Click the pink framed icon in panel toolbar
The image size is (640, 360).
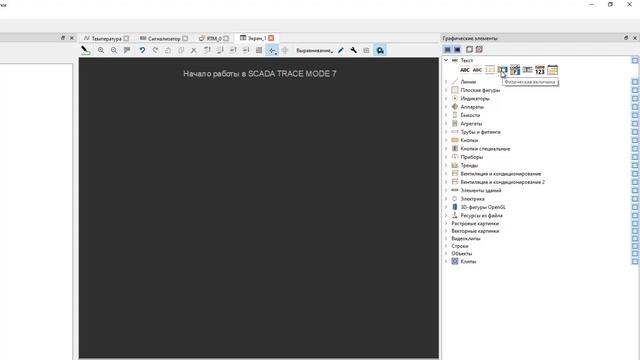479,49
